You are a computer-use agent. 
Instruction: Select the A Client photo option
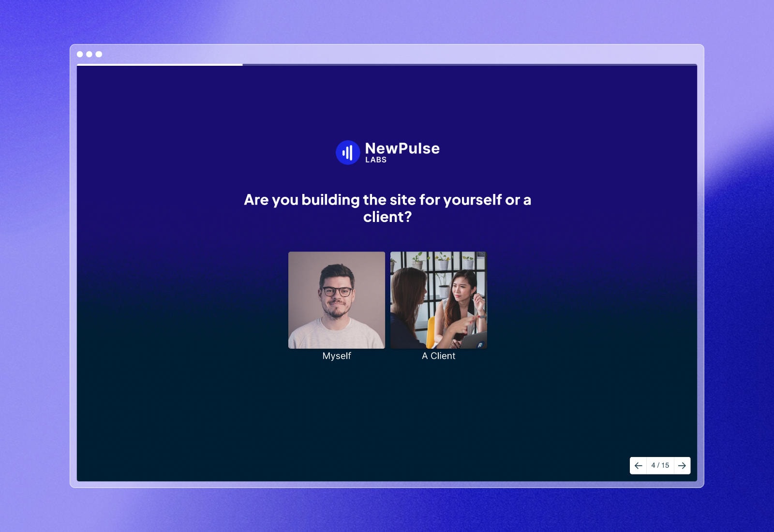[439, 300]
